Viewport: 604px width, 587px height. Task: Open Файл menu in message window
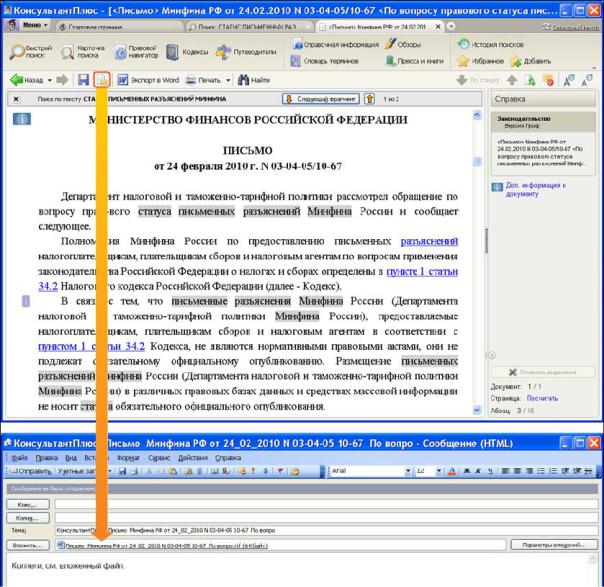[19, 458]
